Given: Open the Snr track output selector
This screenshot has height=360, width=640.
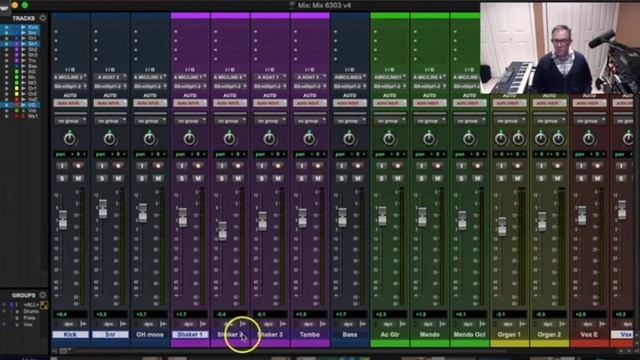Looking at the screenshot, I should 110,87.
